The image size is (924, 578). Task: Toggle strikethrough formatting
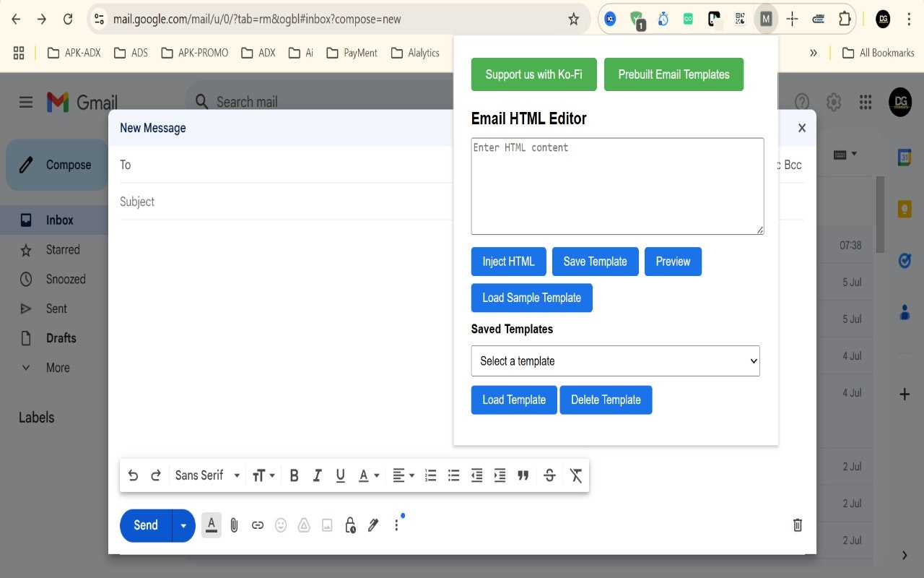[549, 475]
